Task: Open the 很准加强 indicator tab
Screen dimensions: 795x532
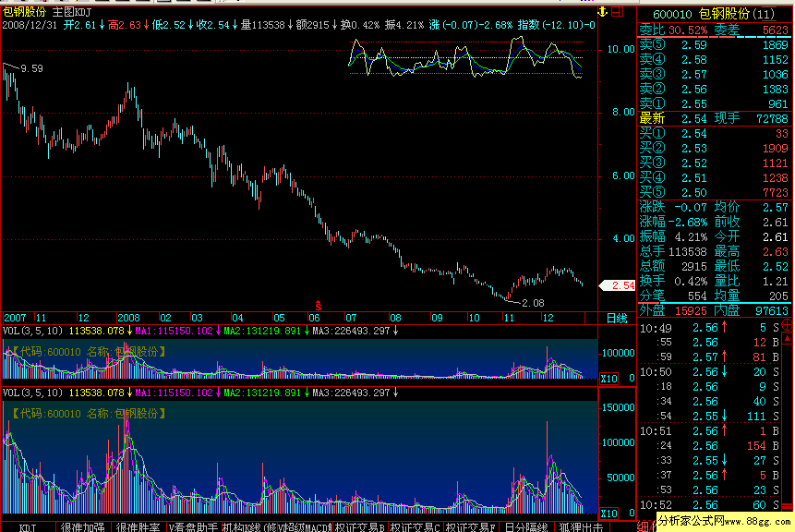Action: click(x=83, y=527)
